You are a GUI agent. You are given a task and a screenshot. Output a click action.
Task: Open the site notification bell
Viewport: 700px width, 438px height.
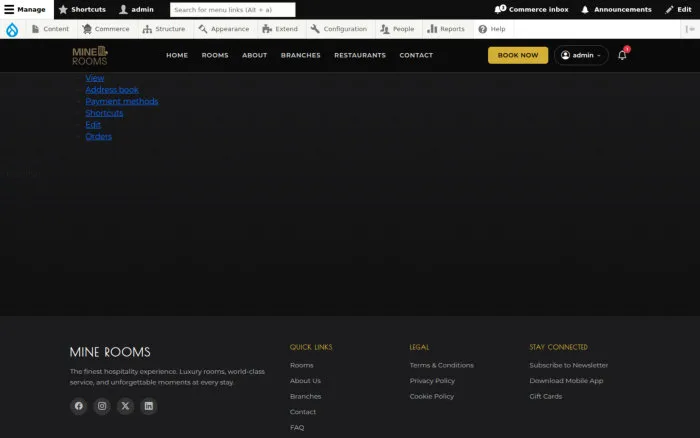click(x=622, y=55)
